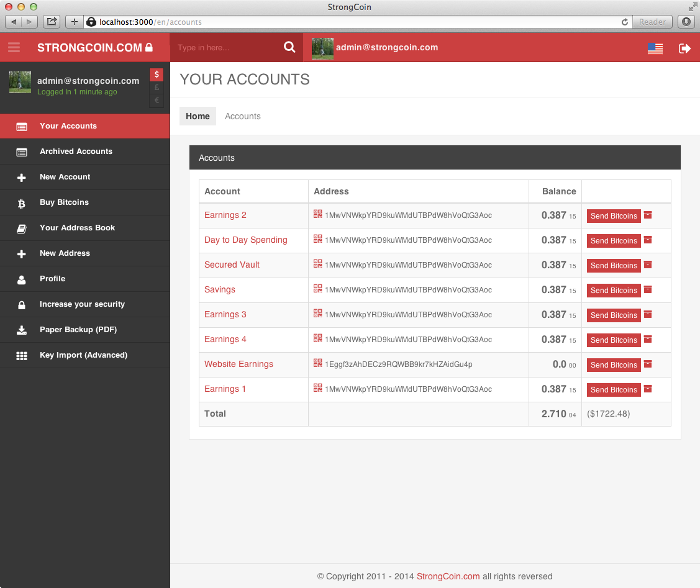This screenshot has width=700, height=588.
Task: Reload the page with refresh icon
Action: coord(625,22)
